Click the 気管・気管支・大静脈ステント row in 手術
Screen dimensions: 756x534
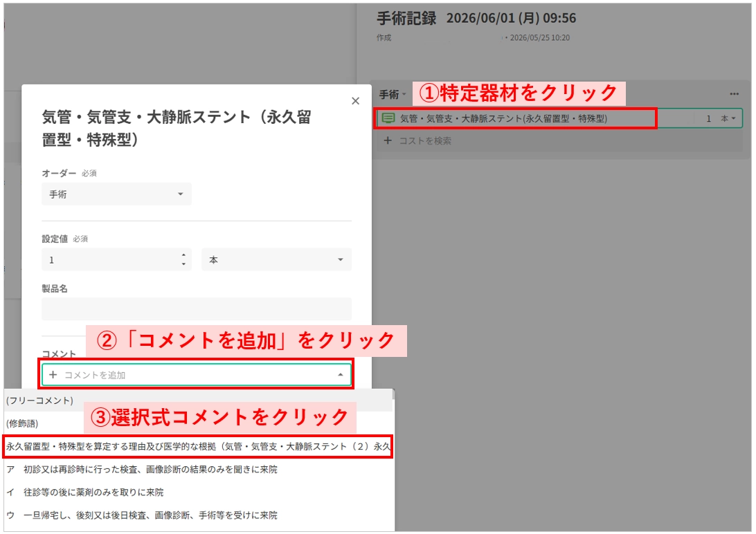coord(559,118)
